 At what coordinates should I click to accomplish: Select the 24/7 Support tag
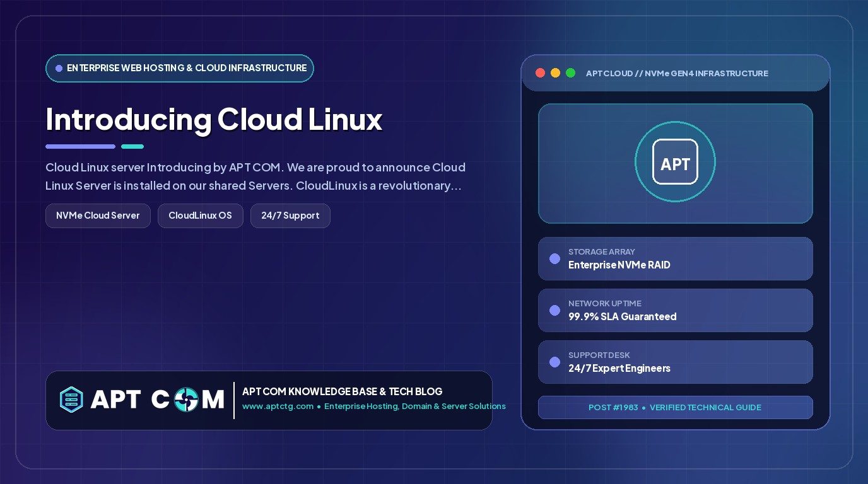tap(290, 216)
